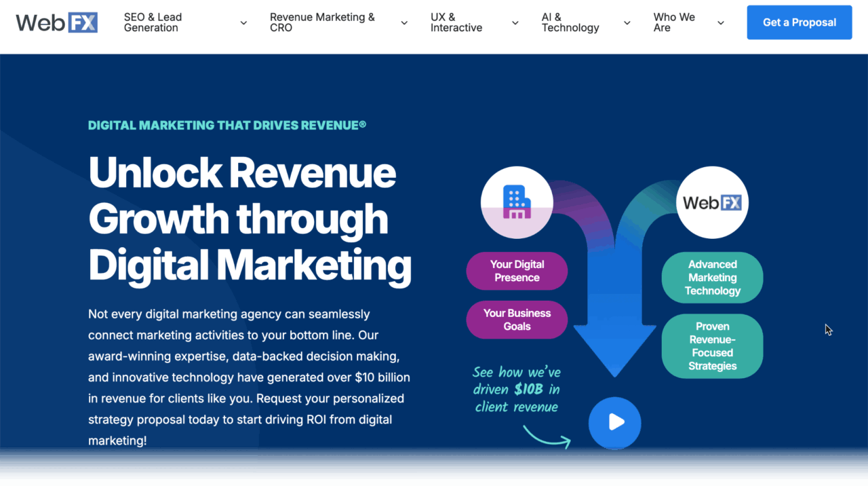The width and height of the screenshot is (868, 486).
Task: Expand the SEO & Lead Generation chevron
Action: coord(243,23)
